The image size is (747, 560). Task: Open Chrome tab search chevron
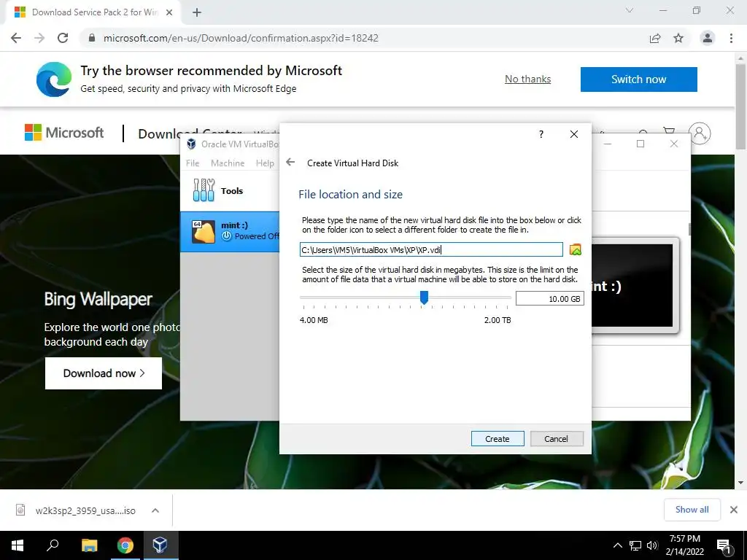coord(630,10)
